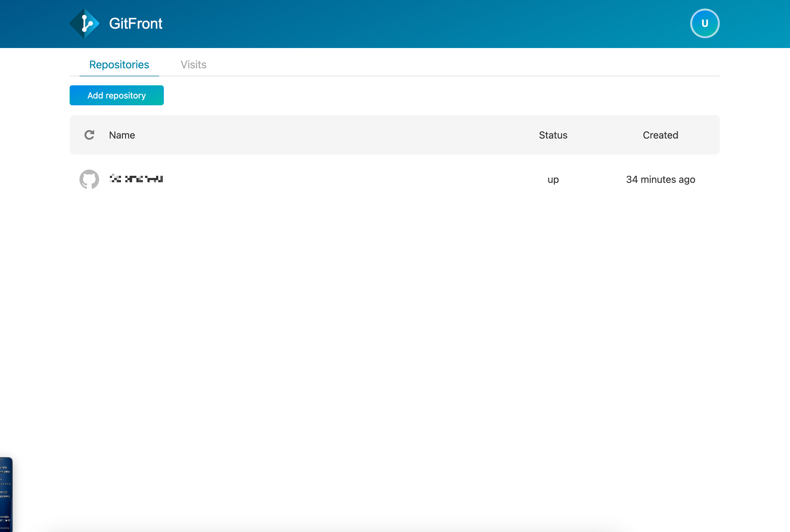Image resolution: width=790 pixels, height=532 pixels.
Task: Select the Repositories tab
Action: (119, 64)
